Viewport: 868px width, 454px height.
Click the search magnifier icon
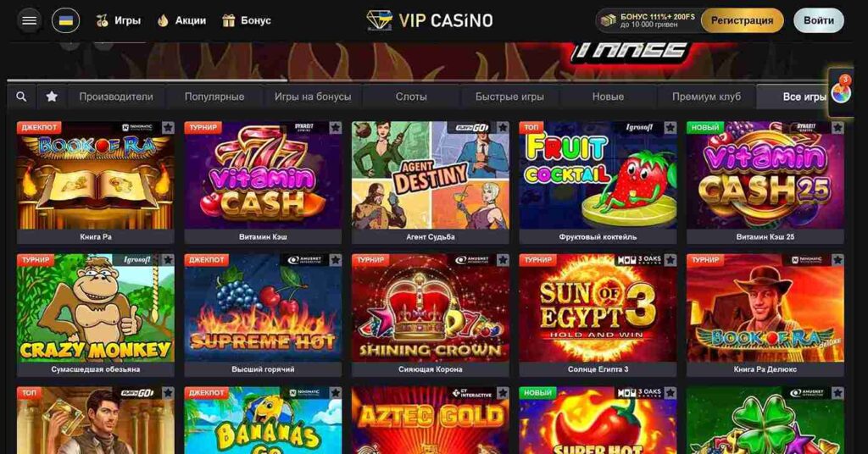point(21,97)
